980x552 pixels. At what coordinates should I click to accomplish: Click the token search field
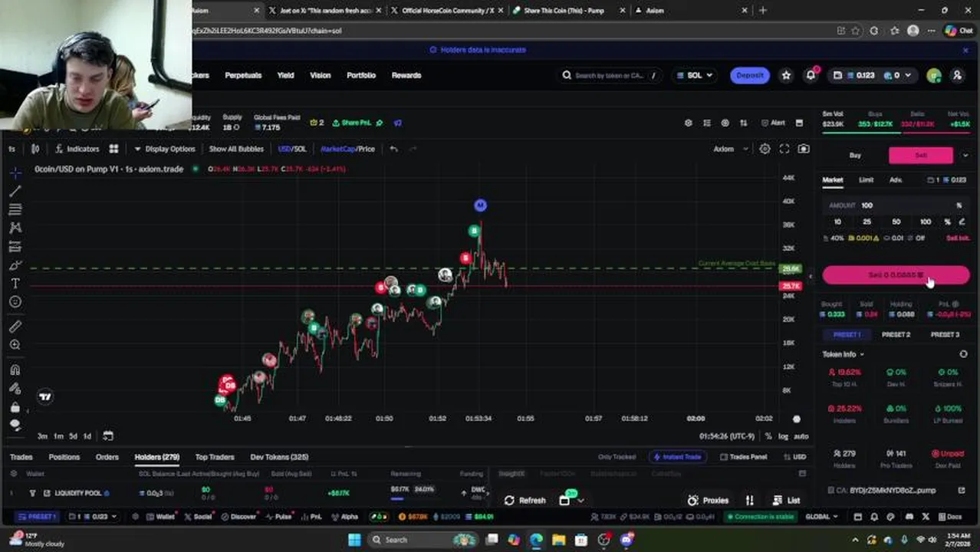pos(610,75)
